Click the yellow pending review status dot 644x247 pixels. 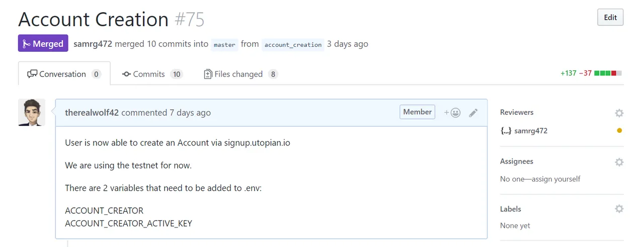(619, 131)
